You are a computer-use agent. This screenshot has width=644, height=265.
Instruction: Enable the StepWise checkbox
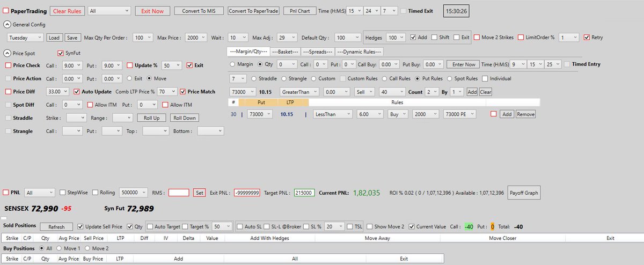[63, 192]
